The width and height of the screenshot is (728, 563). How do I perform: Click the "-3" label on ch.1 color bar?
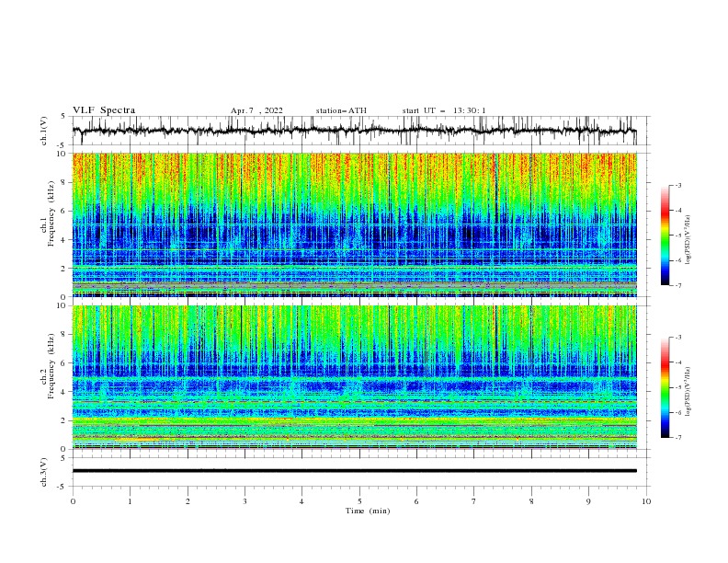tap(678, 185)
